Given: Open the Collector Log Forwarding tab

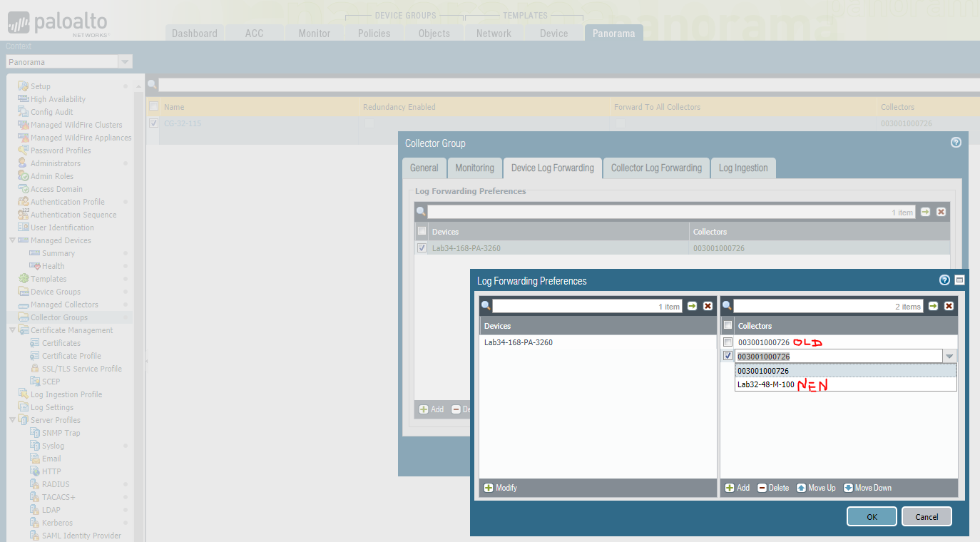Looking at the screenshot, I should click(656, 168).
